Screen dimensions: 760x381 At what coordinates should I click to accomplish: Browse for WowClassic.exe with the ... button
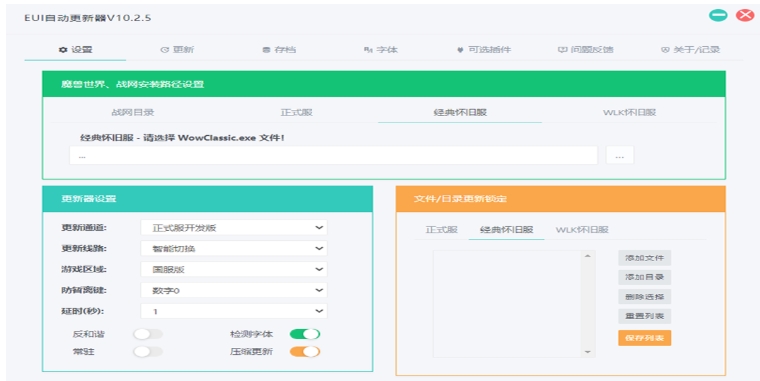pos(619,156)
